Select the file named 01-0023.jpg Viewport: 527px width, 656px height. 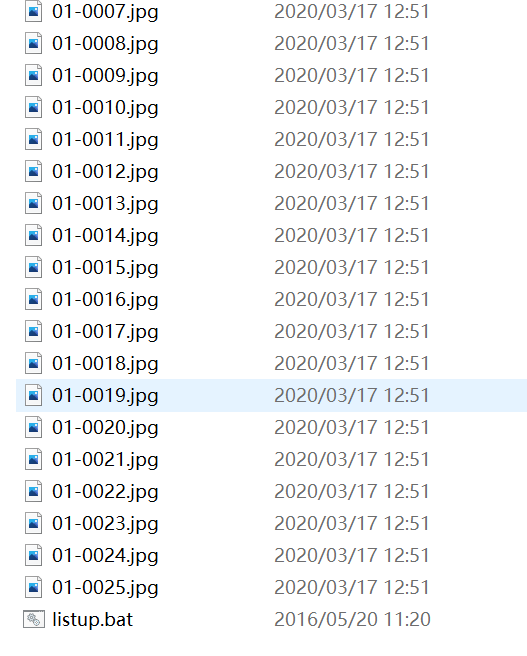click(x=105, y=524)
